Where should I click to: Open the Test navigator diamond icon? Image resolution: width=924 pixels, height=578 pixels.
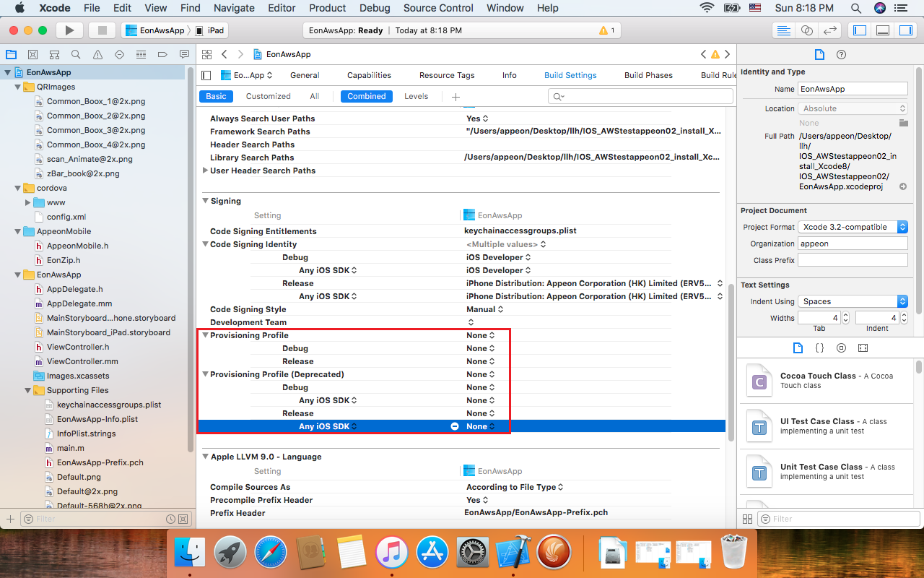119,55
